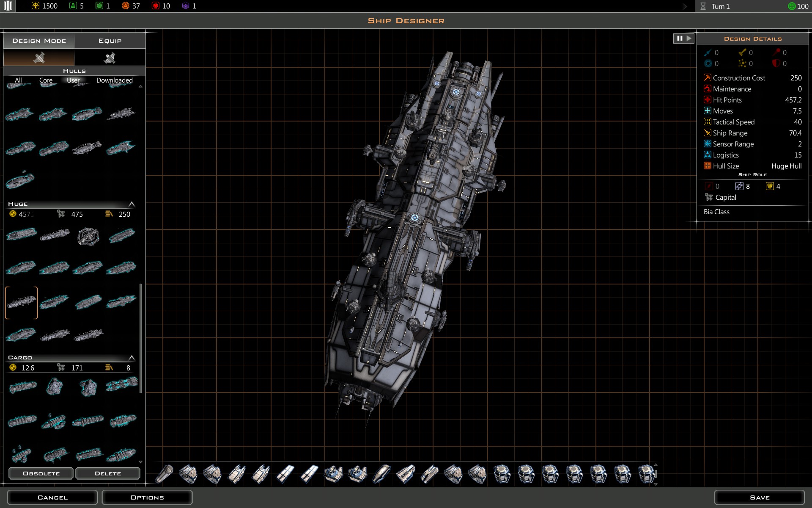This screenshot has width=812, height=508.
Task: Filter hulls by User
Action: pos(73,80)
